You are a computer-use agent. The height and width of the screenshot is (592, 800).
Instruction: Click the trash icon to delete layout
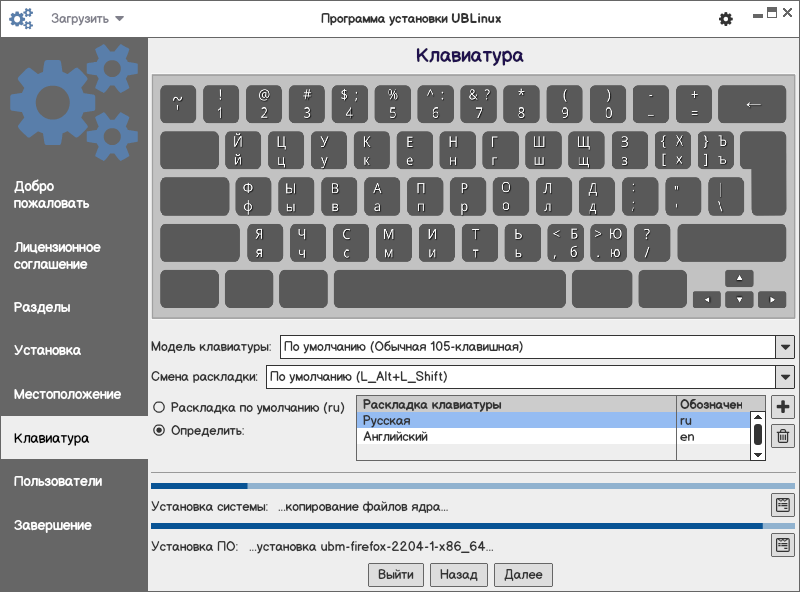coord(783,435)
